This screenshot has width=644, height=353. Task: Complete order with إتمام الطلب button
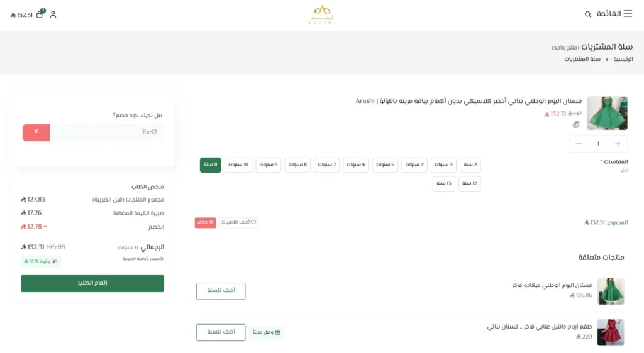click(92, 283)
